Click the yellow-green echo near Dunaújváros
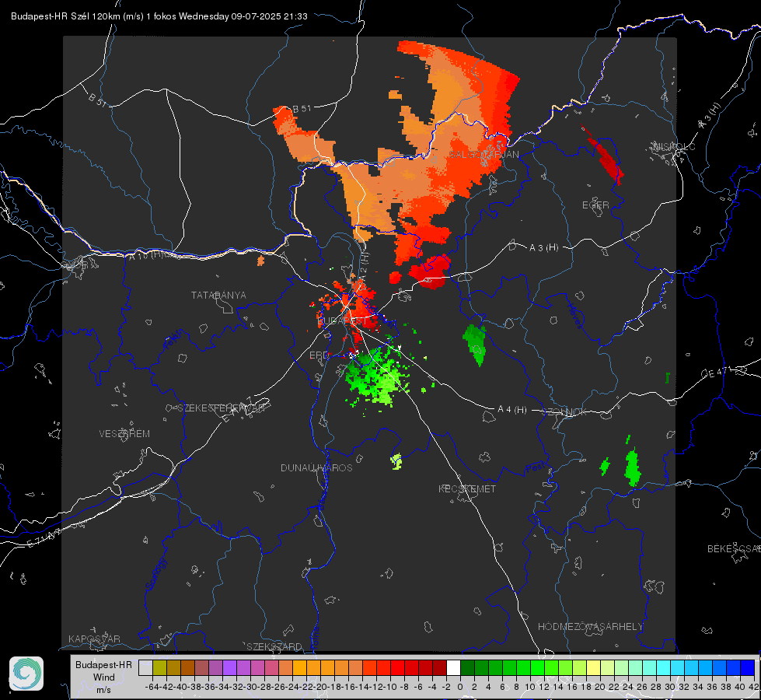This screenshot has height=700, width=761. click(396, 461)
